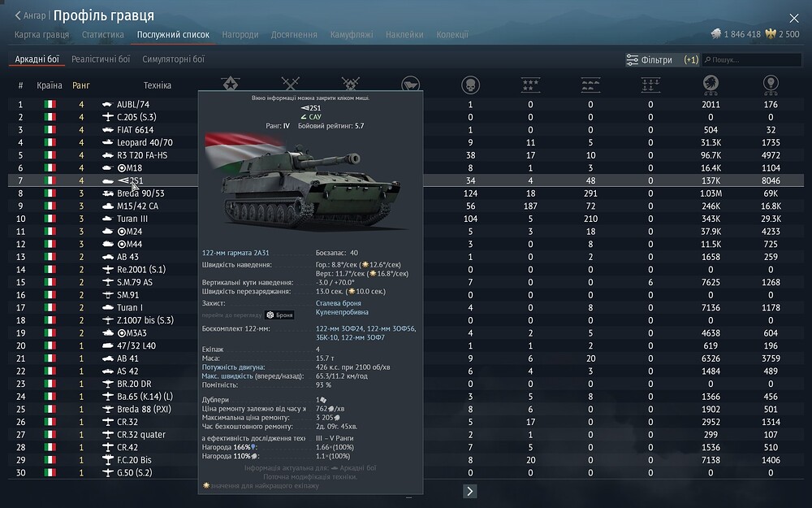This screenshot has height=508, width=812.
Task: Open the 122-мм гармата 2A31 link
Action: point(235,253)
